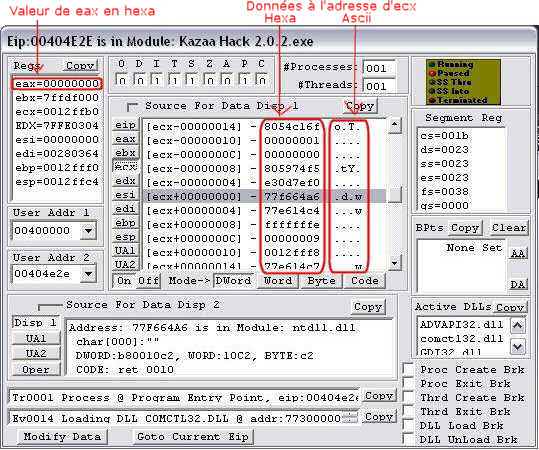This screenshot has width=539, height=450.
Task: Tick Source For Data Disp 1 checkbox
Action: click(133, 107)
